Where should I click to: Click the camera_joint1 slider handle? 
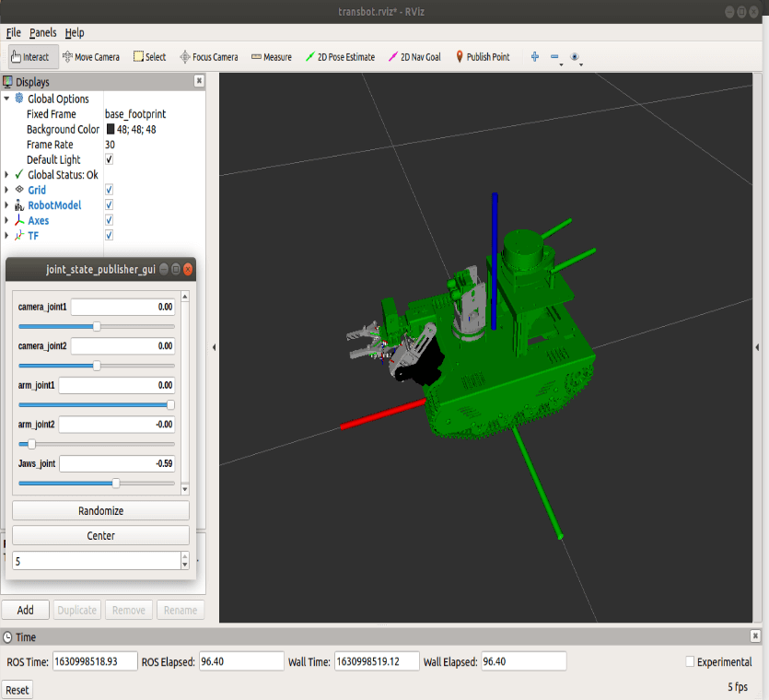(97, 326)
